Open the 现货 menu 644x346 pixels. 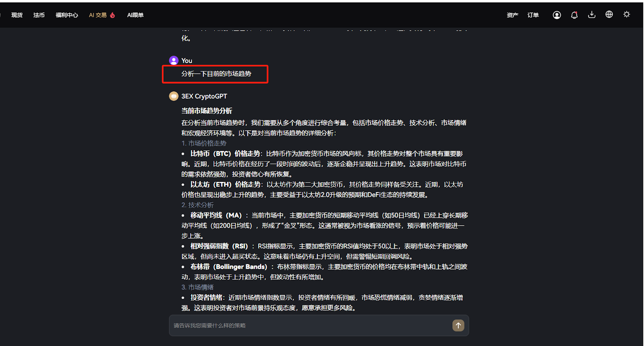(17, 15)
